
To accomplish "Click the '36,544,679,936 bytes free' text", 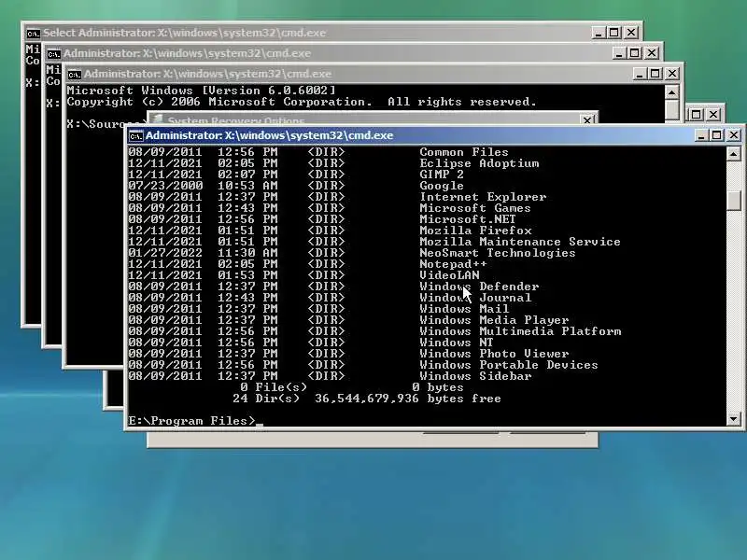I will (x=408, y=399).
